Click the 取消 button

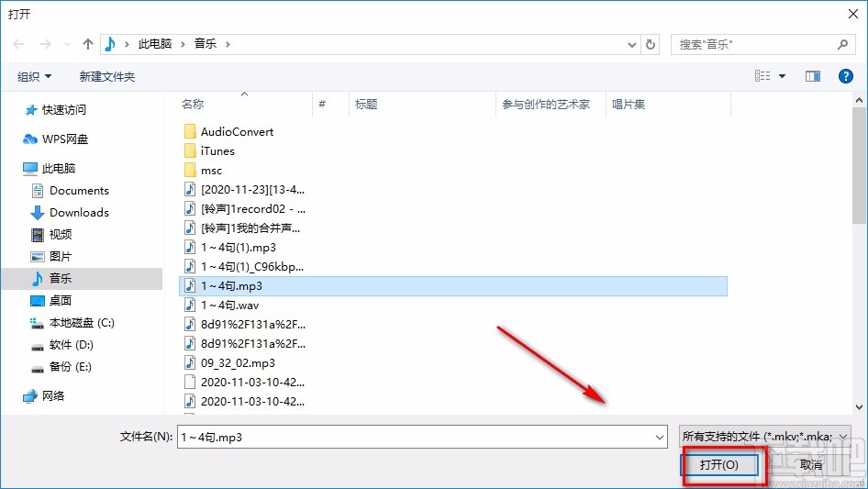click(x=811, y=465)
